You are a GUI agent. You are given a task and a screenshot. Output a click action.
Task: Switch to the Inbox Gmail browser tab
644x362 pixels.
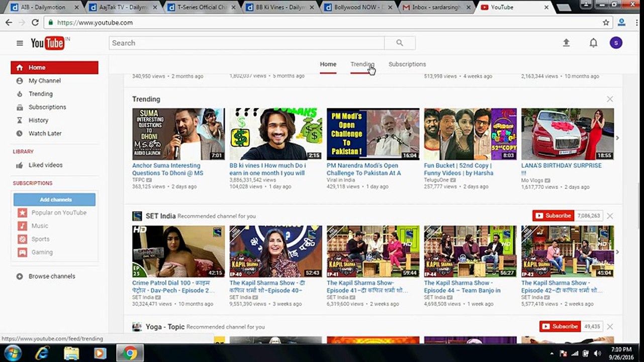436,7
